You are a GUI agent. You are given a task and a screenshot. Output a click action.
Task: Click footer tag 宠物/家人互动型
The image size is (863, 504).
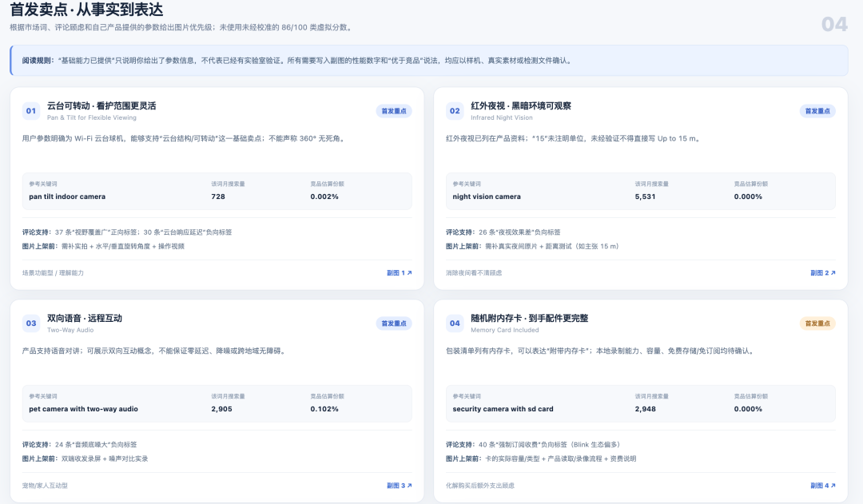pyautogui.click(x=45, y=486)
